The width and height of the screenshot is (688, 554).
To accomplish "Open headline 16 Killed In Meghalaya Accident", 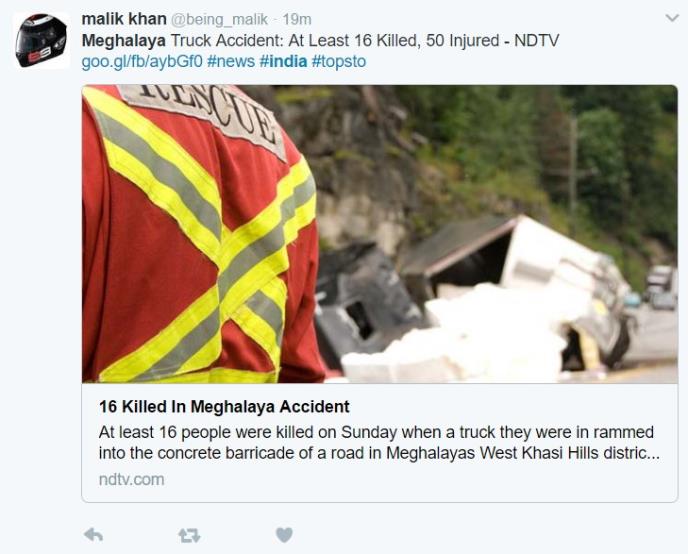I will pyautogui.click(x=224, y=407).
